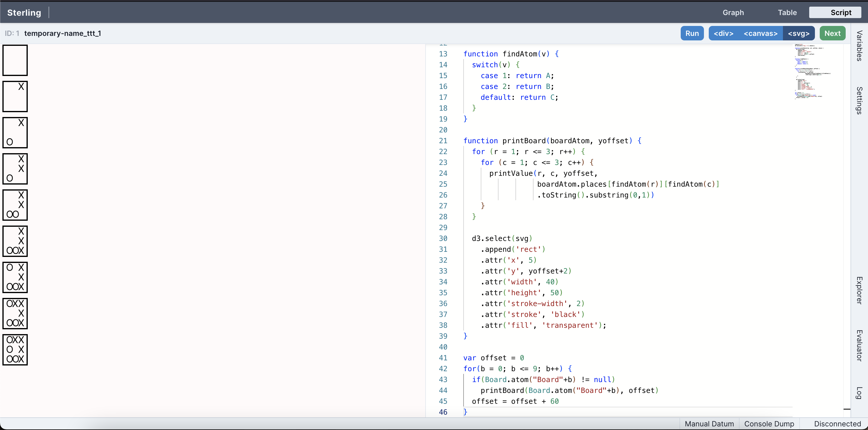
Task: Open the Log side panel
Action: 859,393
